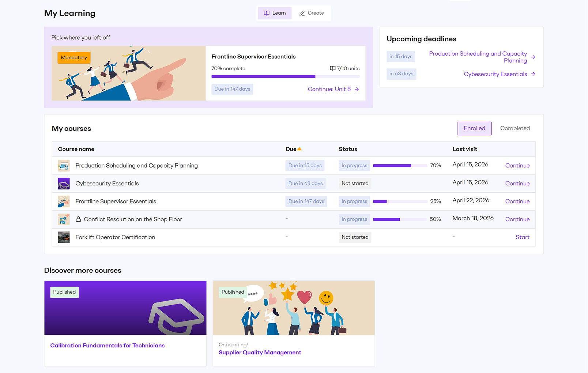This screenshot has width=588, height=373.
Task: Click the open-book units icon showing 7/10 units
Action: coord(332,68)
